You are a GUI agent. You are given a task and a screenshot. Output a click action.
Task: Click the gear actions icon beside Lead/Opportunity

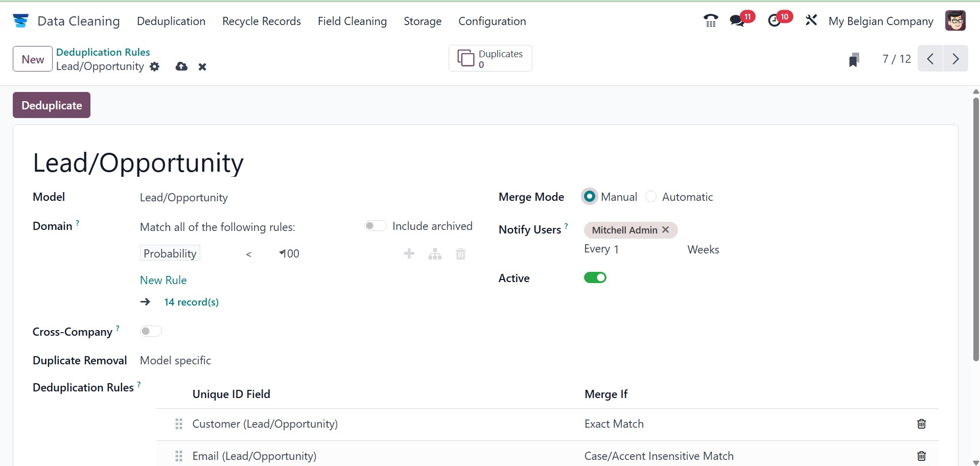pyautogui.click(x=155, y=67)
